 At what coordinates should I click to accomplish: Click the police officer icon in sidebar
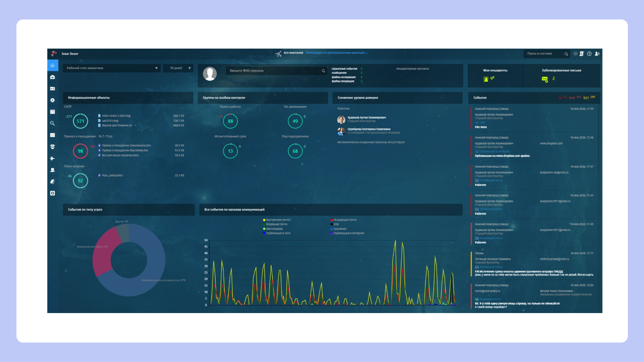click(53, 147)
